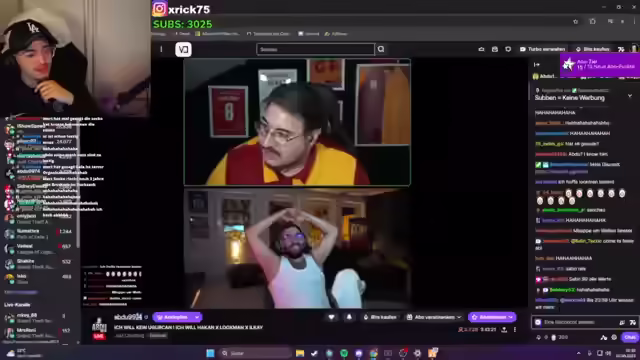The height and width of the screenshot is (360, 640).
Task: Toggle the notification bell below stream
Action: (349, 317)
